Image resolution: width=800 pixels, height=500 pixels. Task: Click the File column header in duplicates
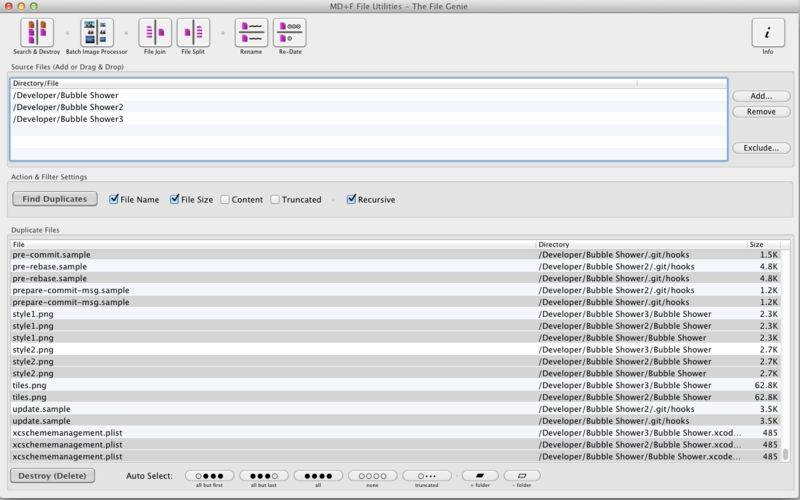(273, 244)
